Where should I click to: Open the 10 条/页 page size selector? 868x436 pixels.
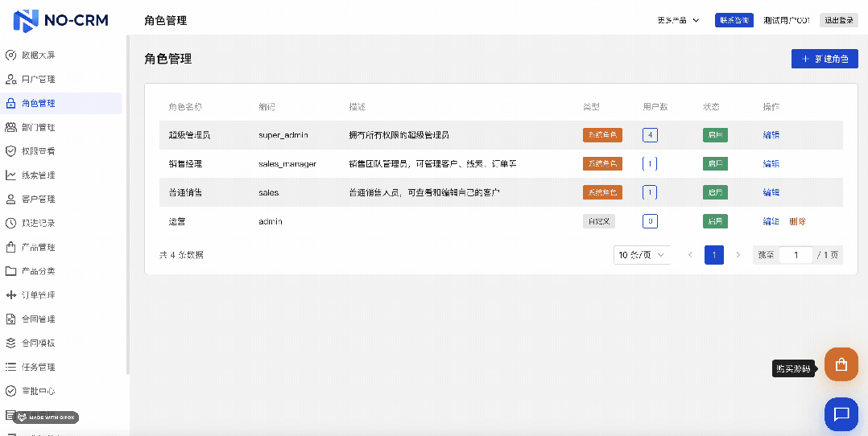pos(643,255)
